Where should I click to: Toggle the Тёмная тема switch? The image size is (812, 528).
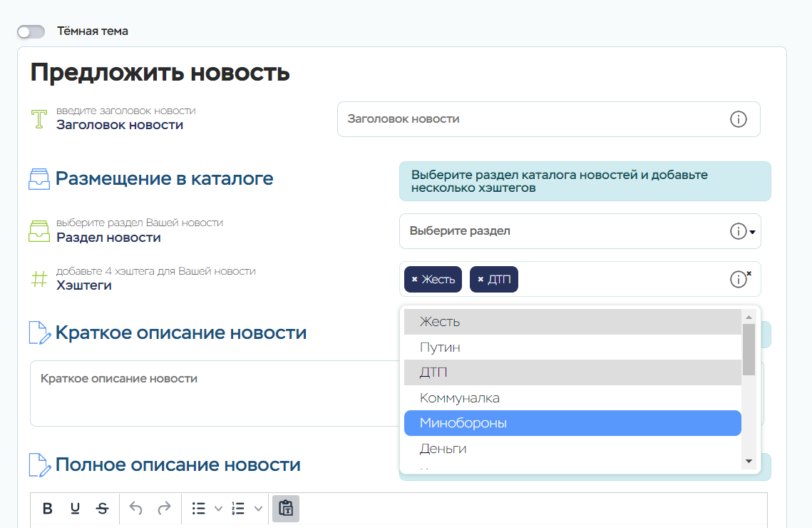coord(31,32)
